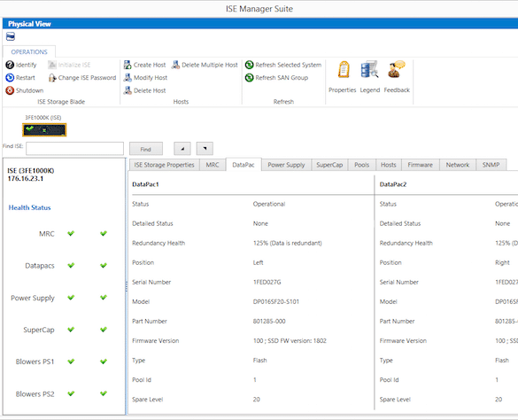Click the right MRC health checkmark

click(104, 233)
